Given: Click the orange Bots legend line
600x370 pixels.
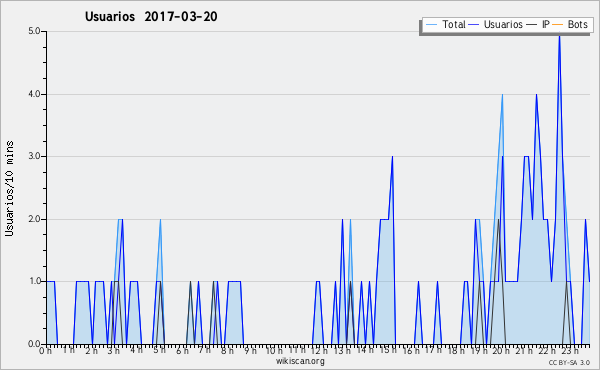Looking at the screenshot, I should pyautogui.click(x=558, y=25).
